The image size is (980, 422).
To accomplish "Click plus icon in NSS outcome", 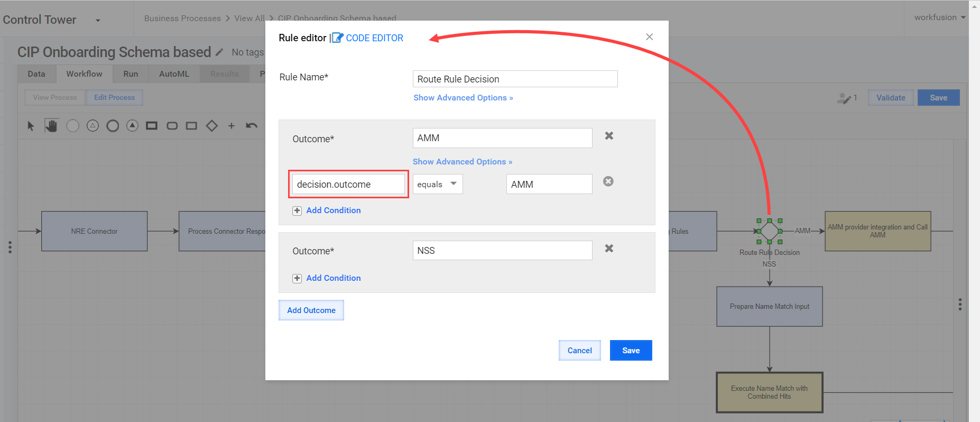I will [x=297, y=278].
